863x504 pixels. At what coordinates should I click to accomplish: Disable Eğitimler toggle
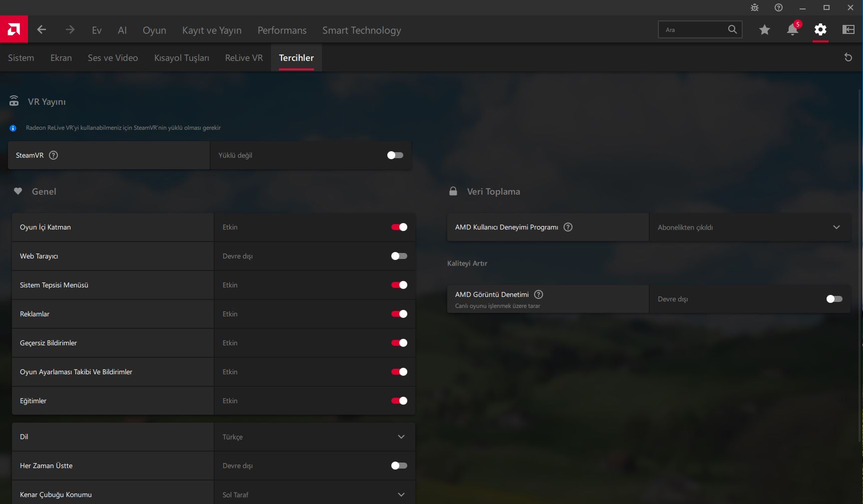pyautogui.click(x=399, y=401)
